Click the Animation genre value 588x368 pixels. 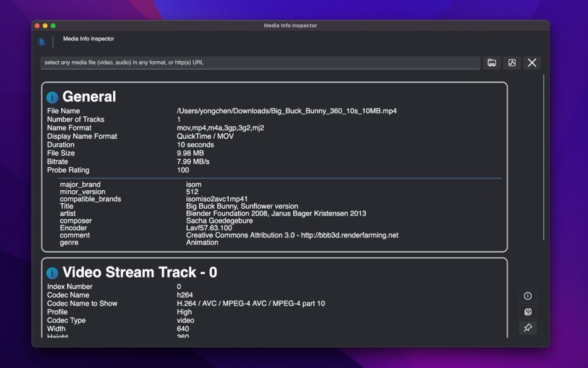click(202, 243)
